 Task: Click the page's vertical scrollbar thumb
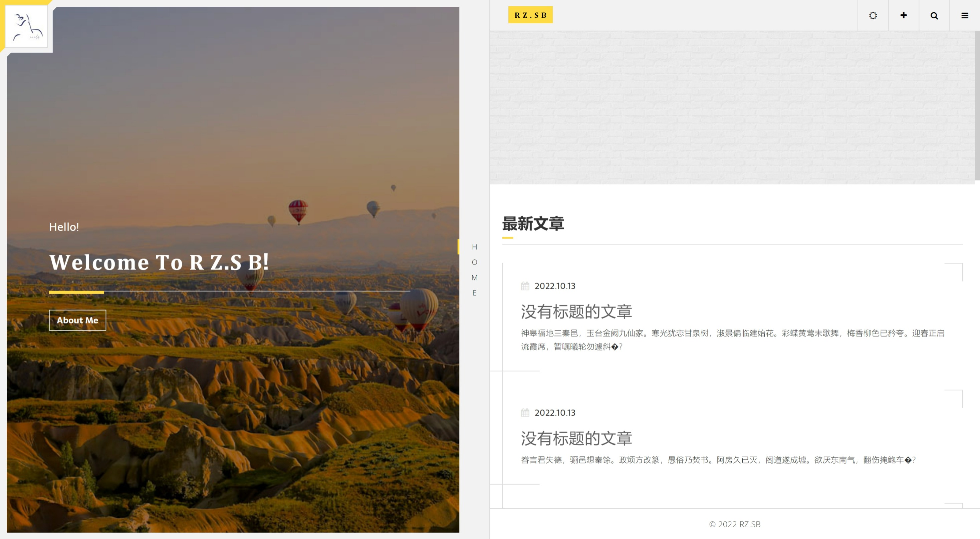tap(977, 106)
